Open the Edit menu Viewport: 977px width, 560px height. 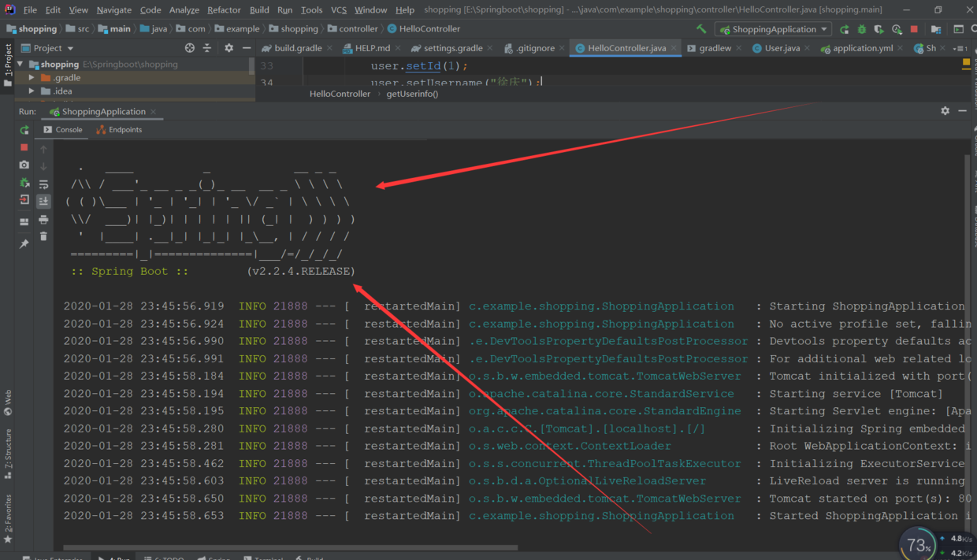pos(53,10)
